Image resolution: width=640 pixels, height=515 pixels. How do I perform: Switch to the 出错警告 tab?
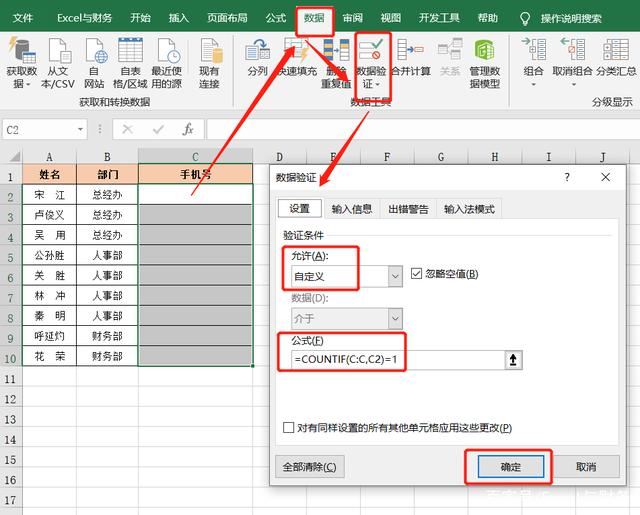(x=408, y=209)
